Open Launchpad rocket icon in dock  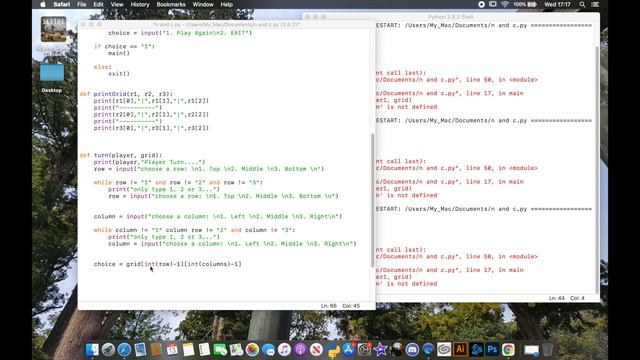pos(108,350)
